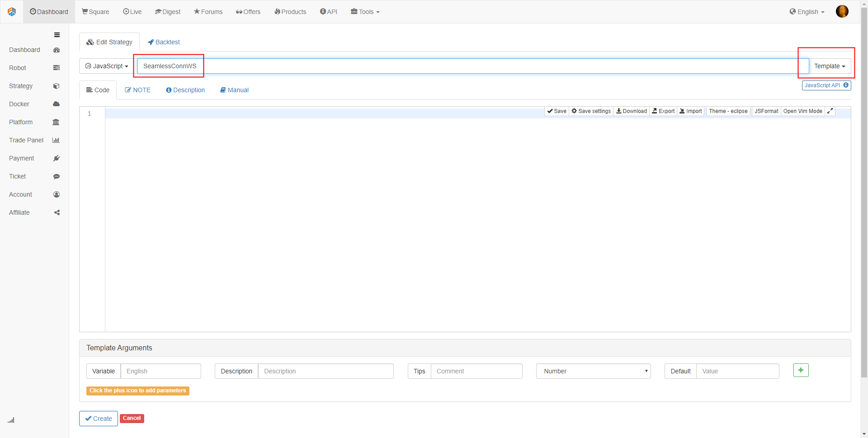Click Save settings in editor toolbar
Viewport: 868px width, 438px height.
coord(591,111)
